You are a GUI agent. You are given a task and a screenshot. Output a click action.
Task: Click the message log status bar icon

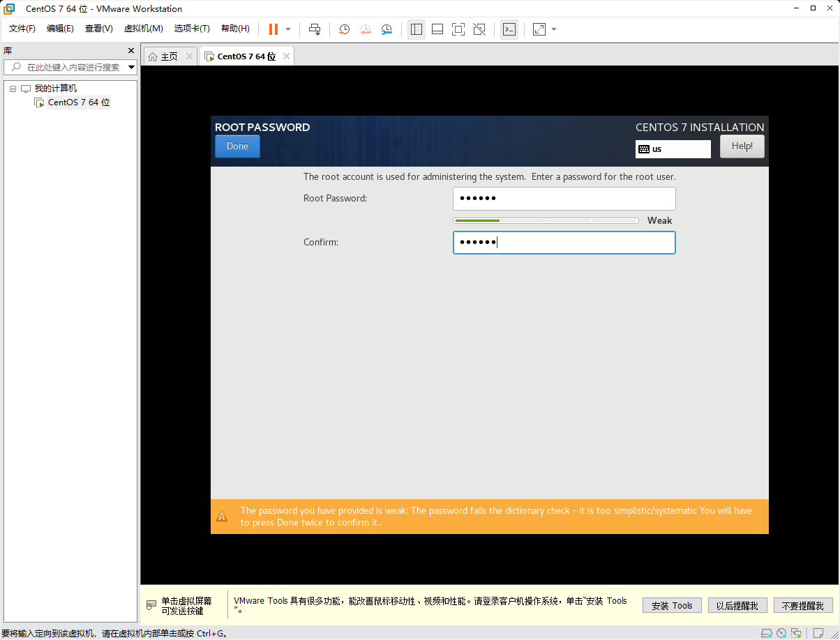coord(818,633)
